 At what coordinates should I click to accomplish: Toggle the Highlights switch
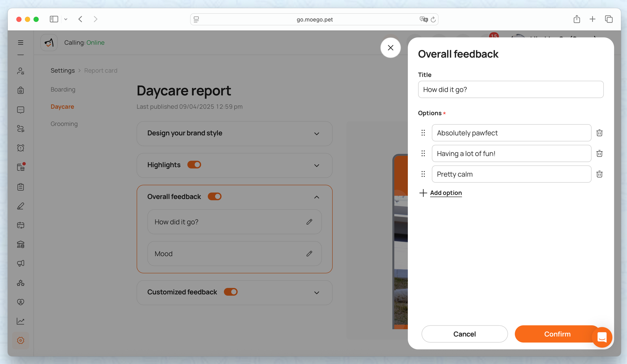pos(194,165)
